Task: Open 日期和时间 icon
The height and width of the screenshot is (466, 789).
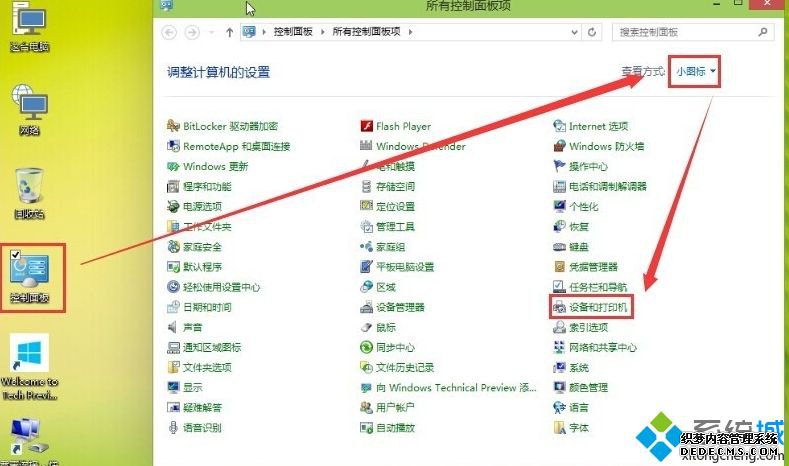Action: (173, 307)
